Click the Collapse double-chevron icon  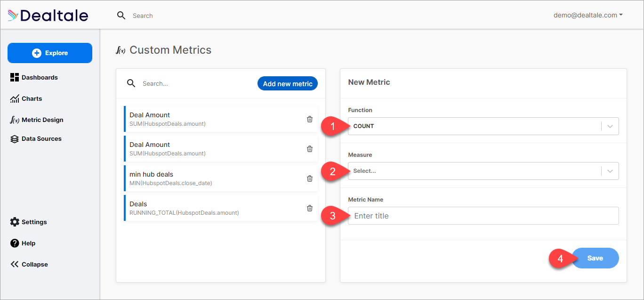(x=15, y=264)
